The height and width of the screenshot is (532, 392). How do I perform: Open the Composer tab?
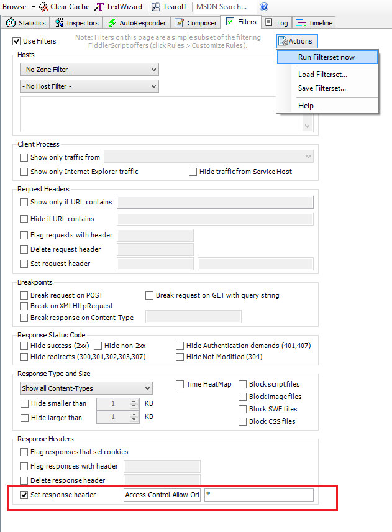tap(196, 23)
